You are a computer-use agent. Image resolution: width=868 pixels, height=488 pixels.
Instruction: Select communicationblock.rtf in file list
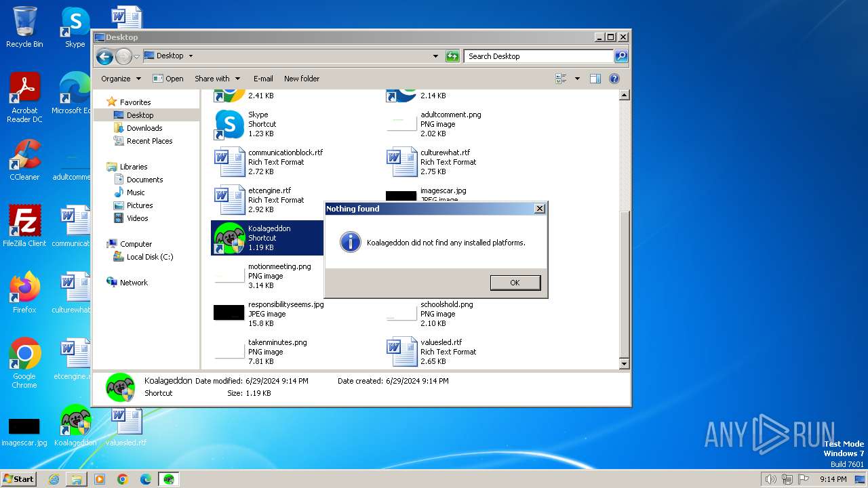(268, 162)
